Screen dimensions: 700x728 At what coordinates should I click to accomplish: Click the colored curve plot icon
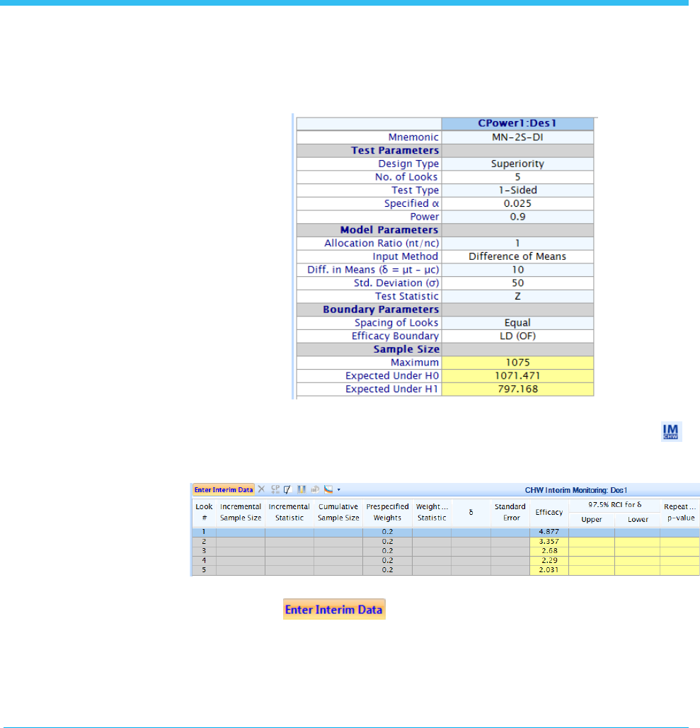coord(328,489)
